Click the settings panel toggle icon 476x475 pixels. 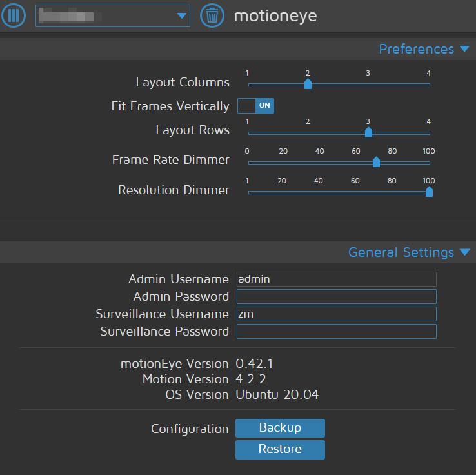point(14,15)
